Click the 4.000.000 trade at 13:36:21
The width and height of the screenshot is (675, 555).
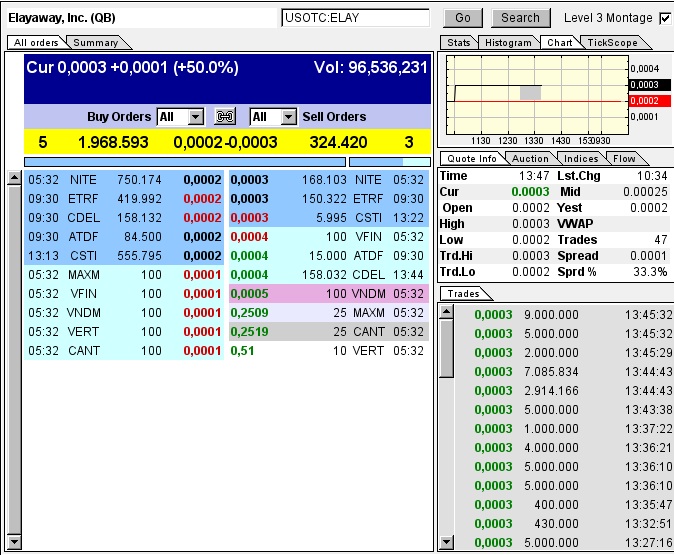tap(564, 447)
